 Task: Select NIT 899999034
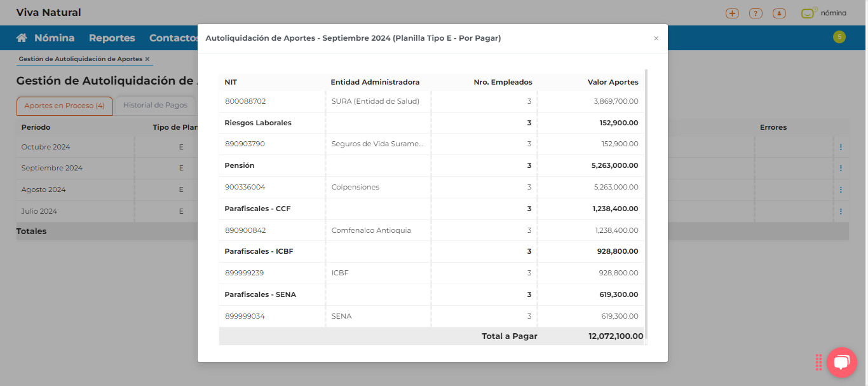coord(245,316)
